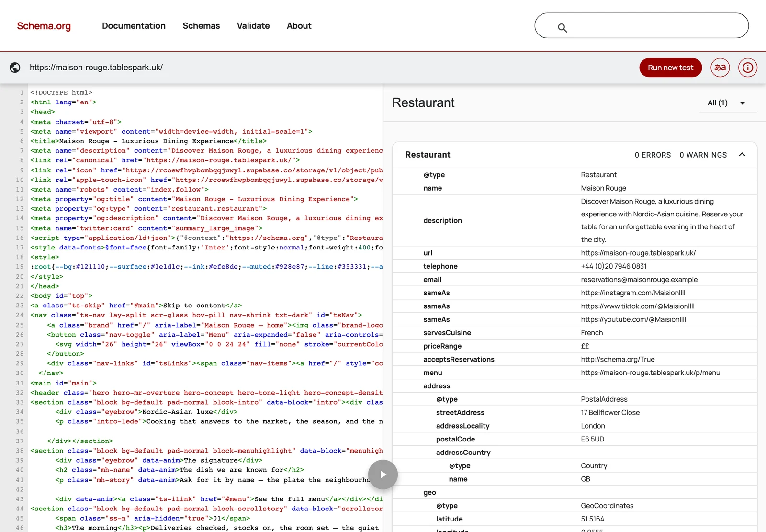Image resolution: width=766 pixels, height=532 pixels.
Task: Click the priceRange value ££
Action: pyautogui.click(x=585, y=346)
